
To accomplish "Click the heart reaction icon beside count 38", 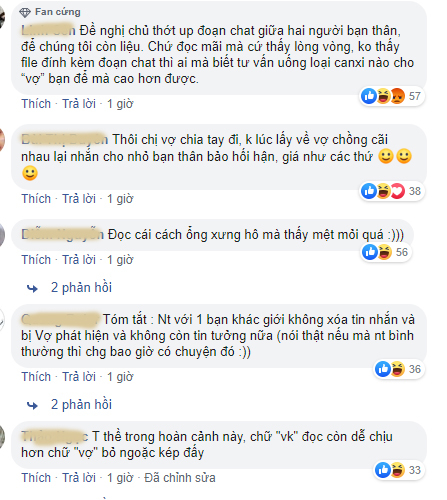I will pyautogui.click(x=397, y=191).
